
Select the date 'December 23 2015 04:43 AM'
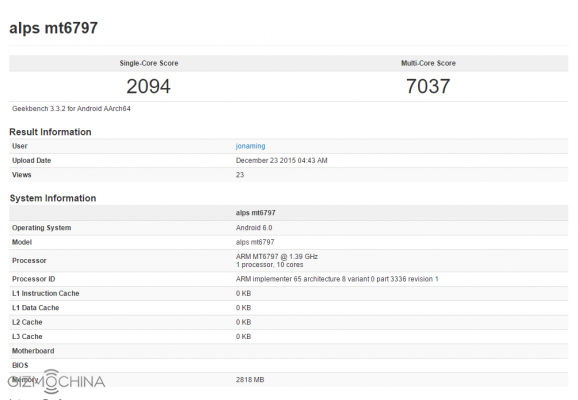pyautogui.click(x=282, y=160)
